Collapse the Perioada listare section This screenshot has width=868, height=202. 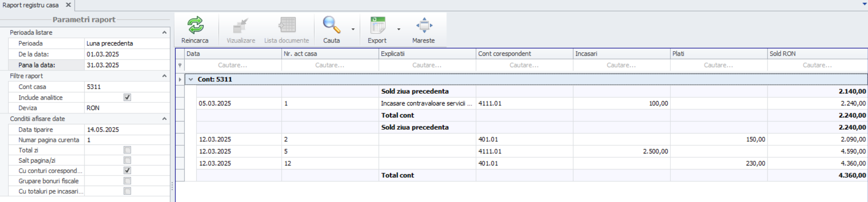pos(164,32)
